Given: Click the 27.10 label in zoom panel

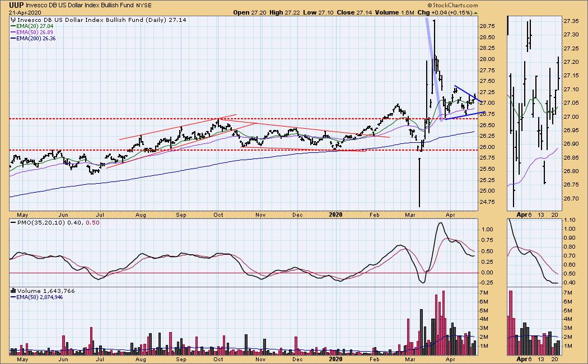Looking at the screenshot, I should pos(571,89).
